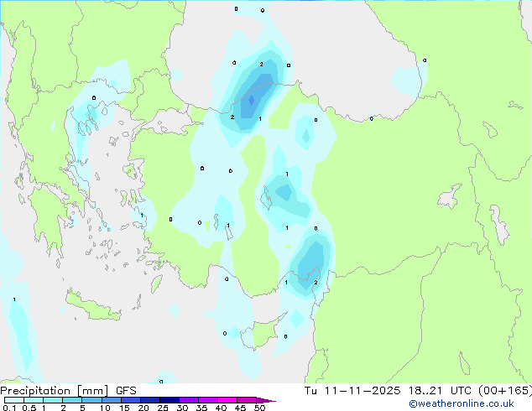Click the darkest blue precipitation core on the map
This screenshot has width=532, height=411.
coord(252,100)
